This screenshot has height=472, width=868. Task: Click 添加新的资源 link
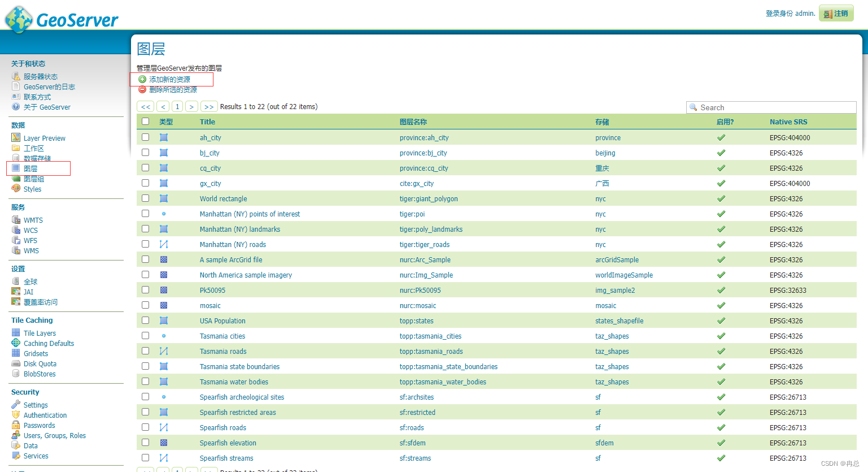169,79
